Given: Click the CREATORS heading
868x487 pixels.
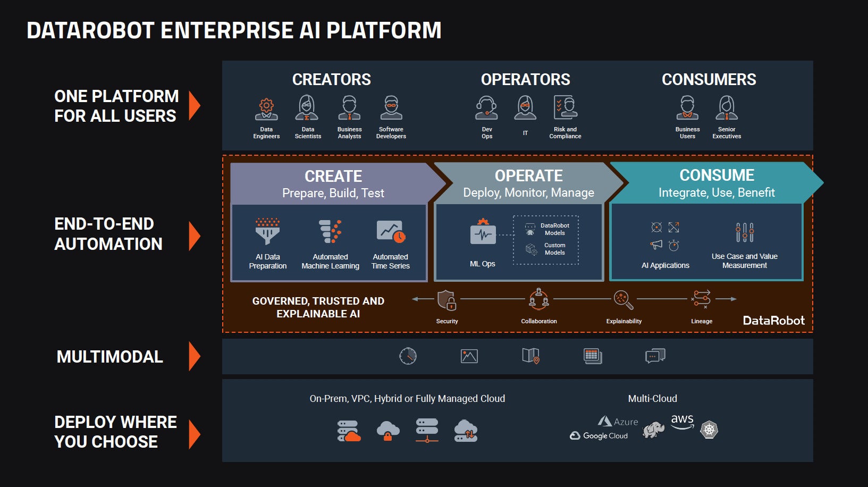Looking at the screenshot, I should [332, 80].
